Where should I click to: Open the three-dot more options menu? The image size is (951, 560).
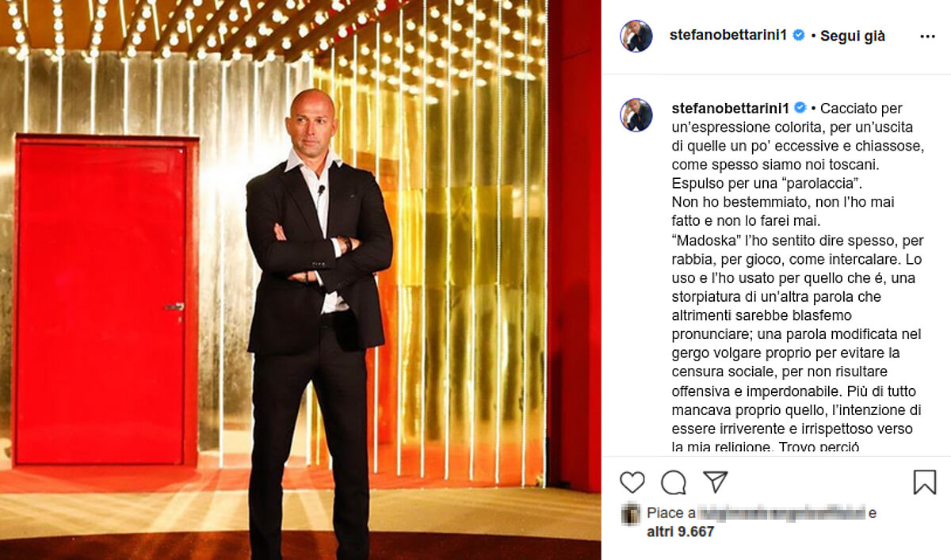tap(927, 36)
